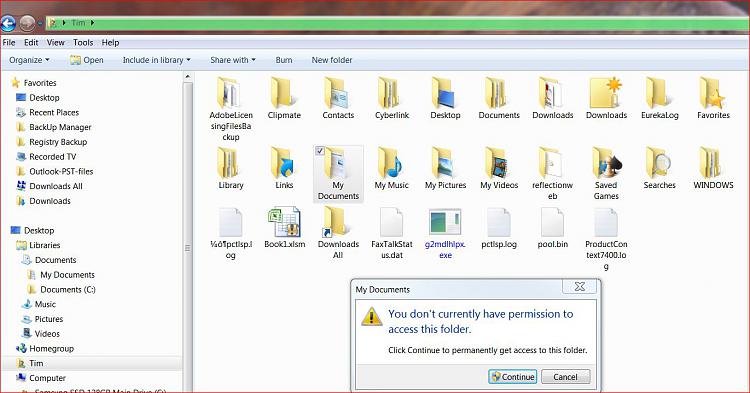Image resolution: width=750 pixels, height=393 pixels.
Task: Click the navigation pane vertical scrollbar
Action: click(188, 236)
